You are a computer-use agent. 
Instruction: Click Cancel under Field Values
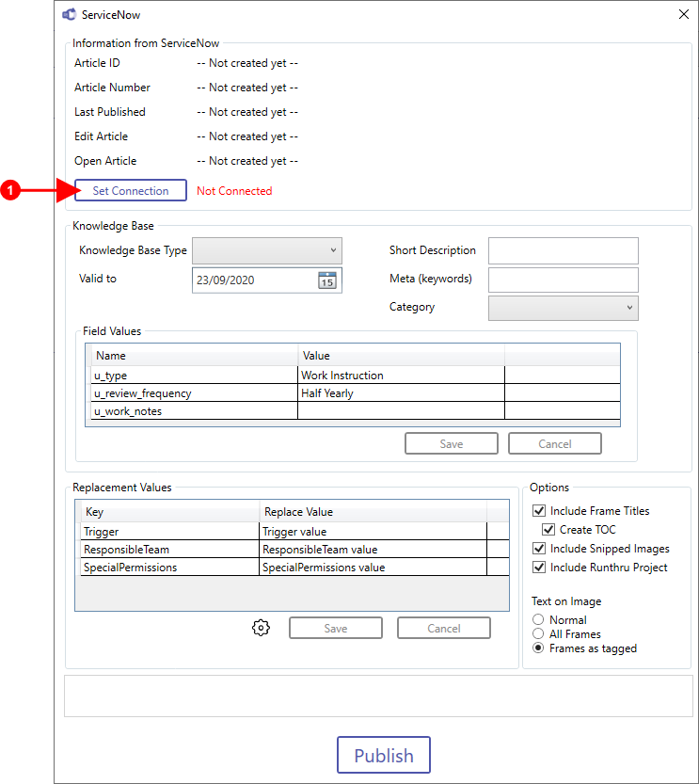(555, 443)
